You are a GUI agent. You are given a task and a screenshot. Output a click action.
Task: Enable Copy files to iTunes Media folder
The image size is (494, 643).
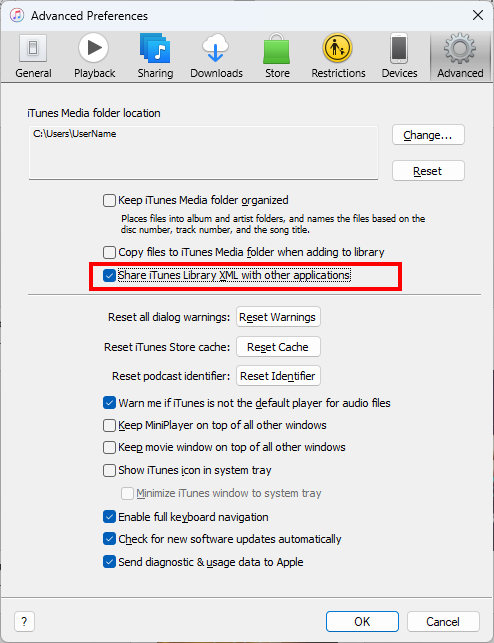[x=109, y=252]
